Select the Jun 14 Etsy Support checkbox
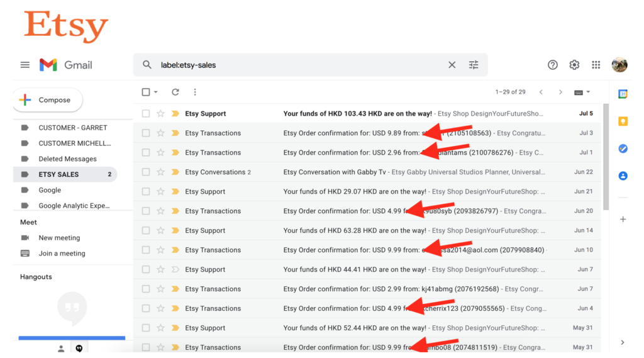Screen dimensions: 644x358 coord(146,230)
